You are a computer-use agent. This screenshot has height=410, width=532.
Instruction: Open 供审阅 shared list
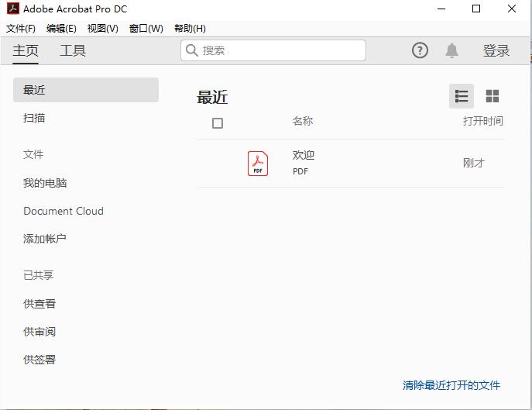(39, 332)
